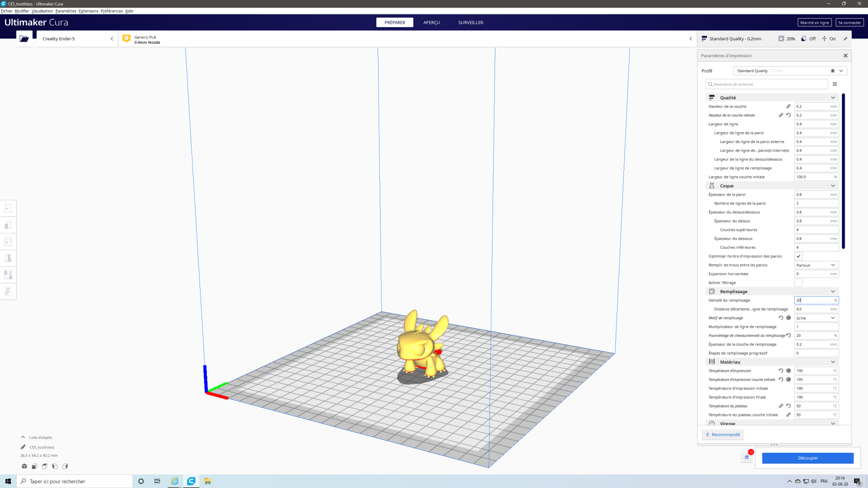
Task: Switch to front view cube icon
Action: click(34, 466)
